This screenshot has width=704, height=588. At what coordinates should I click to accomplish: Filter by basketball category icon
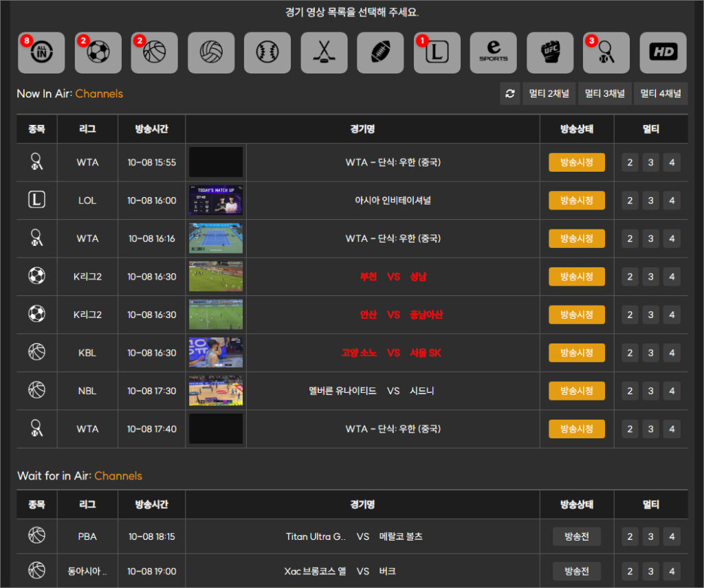click(x=154, y=53)
